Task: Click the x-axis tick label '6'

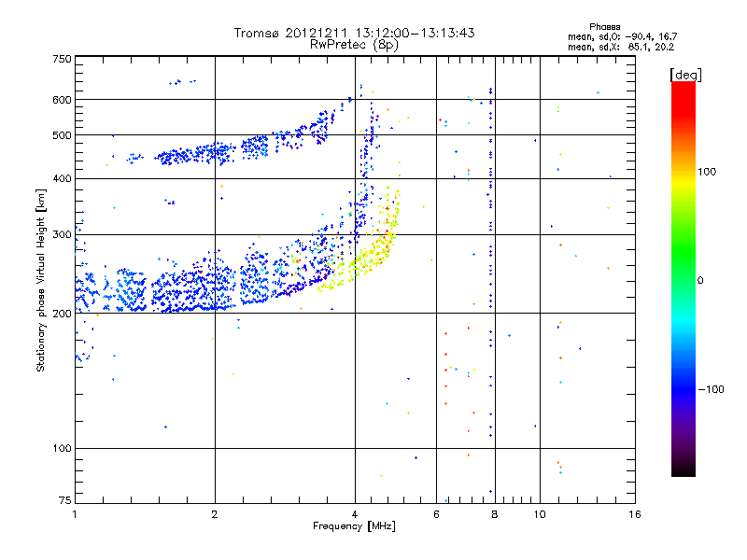Action: [436, 514]
